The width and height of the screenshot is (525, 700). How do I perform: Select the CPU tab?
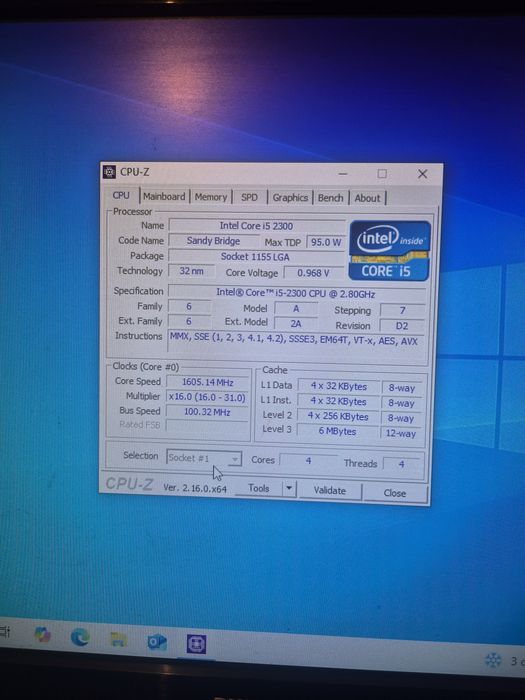click(121, 196)
